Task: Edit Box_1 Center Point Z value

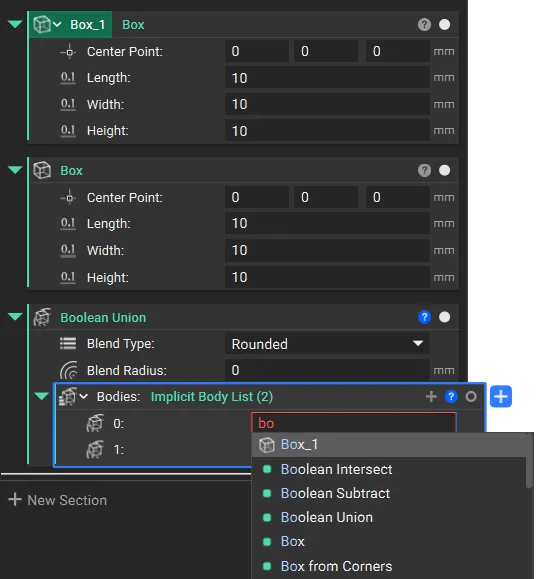Action: coord(398,51)
